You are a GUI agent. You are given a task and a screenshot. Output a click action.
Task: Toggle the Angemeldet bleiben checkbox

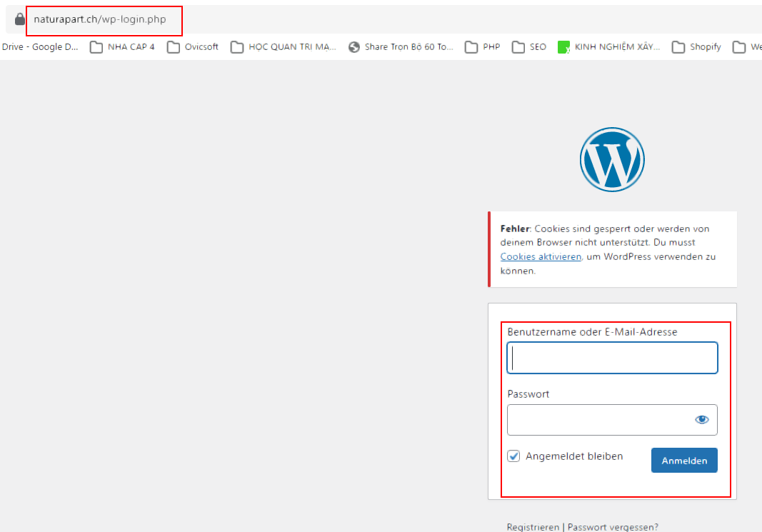513,456
